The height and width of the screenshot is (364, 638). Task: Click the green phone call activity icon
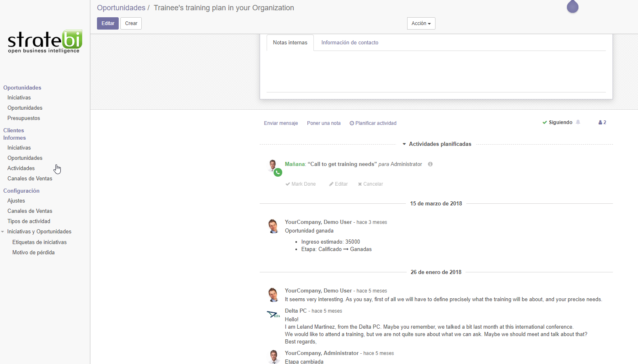tap(277, 173)
